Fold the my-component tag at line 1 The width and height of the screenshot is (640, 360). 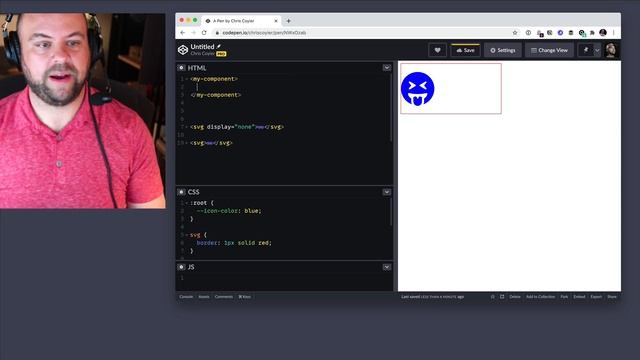pyautogui.click(x=187, y=79)
